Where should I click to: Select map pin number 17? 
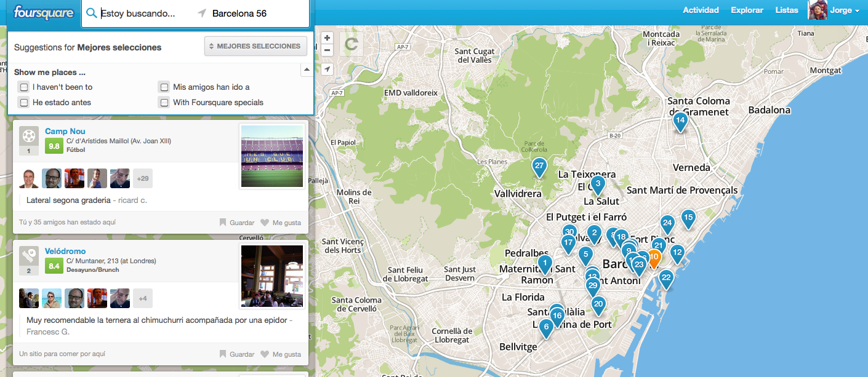point(568,243)
